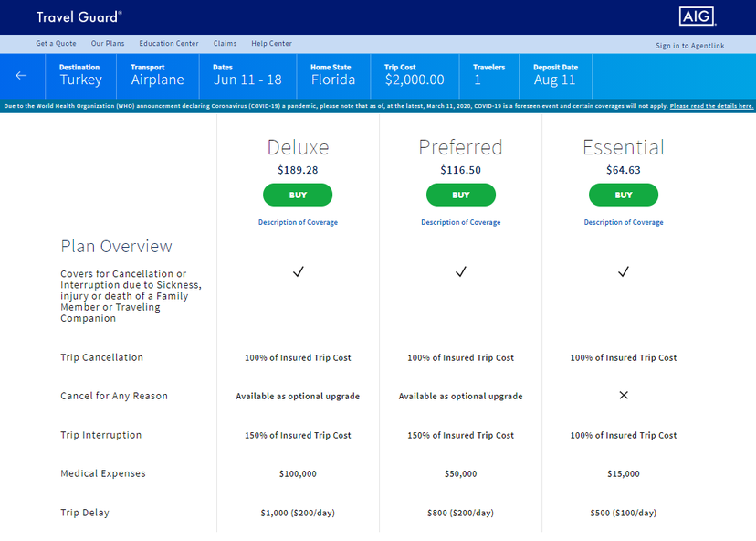Open the COVID-19 read the details link
Viewport: 756px width, 541px height.
711,106
